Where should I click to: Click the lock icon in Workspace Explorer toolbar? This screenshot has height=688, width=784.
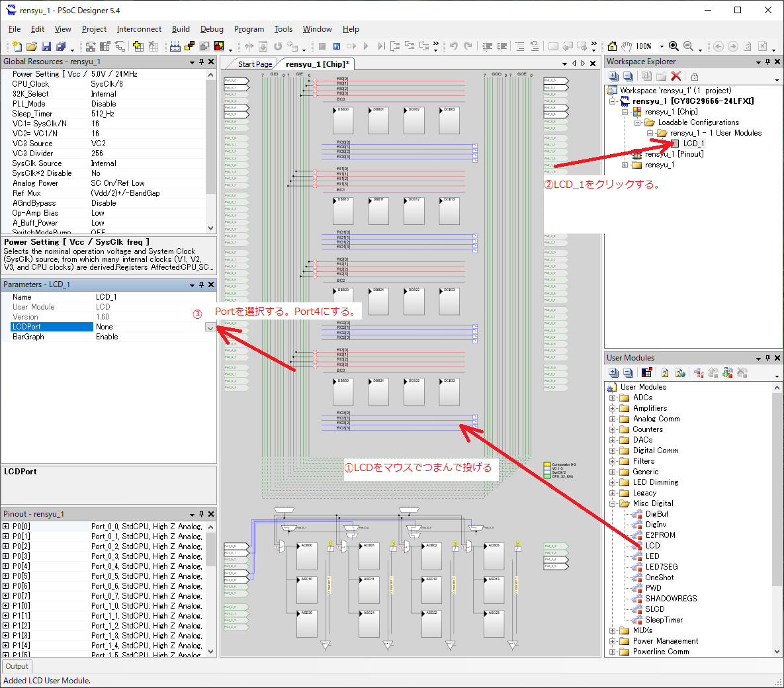tap(695, 77)
